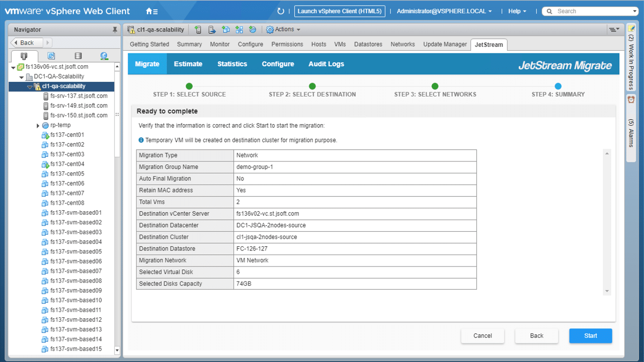The image size is (644, 362).
Task: Click the Step 1 Select Source circle
Action: tap(189, 86)
